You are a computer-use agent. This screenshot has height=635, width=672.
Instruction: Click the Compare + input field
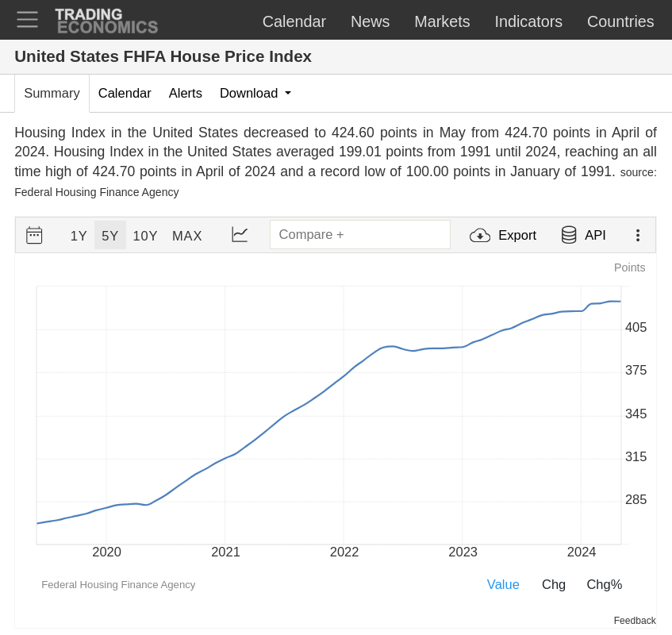tap(359, 235)
